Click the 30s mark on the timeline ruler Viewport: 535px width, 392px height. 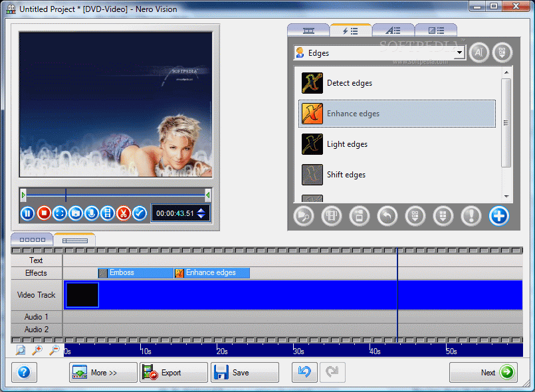click(298, 351)
